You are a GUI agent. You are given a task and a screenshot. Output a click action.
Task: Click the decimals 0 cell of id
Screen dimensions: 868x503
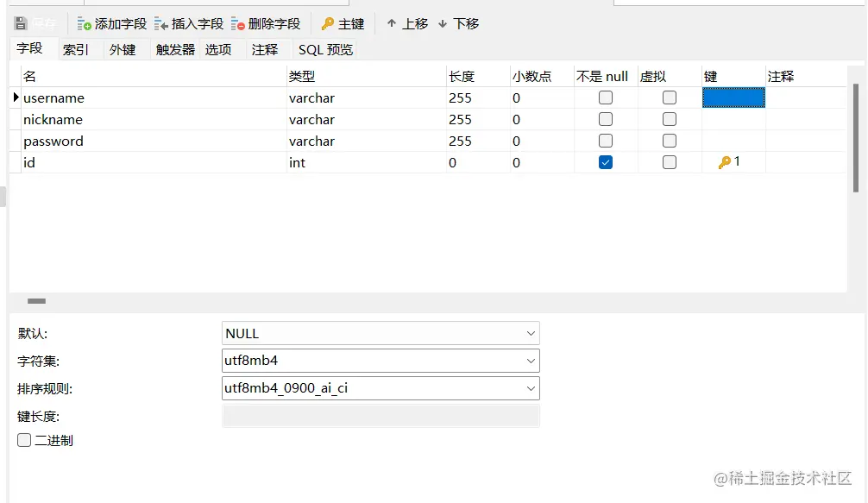tap(542, 163)
